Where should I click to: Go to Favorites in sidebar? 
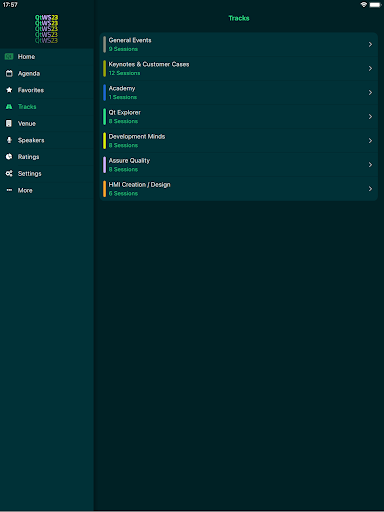47,90
